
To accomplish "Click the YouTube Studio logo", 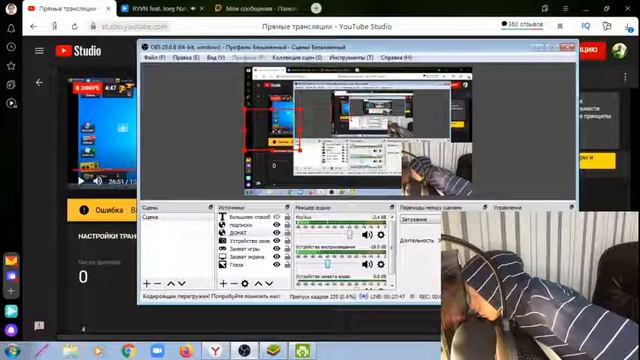I will point(78,51).
